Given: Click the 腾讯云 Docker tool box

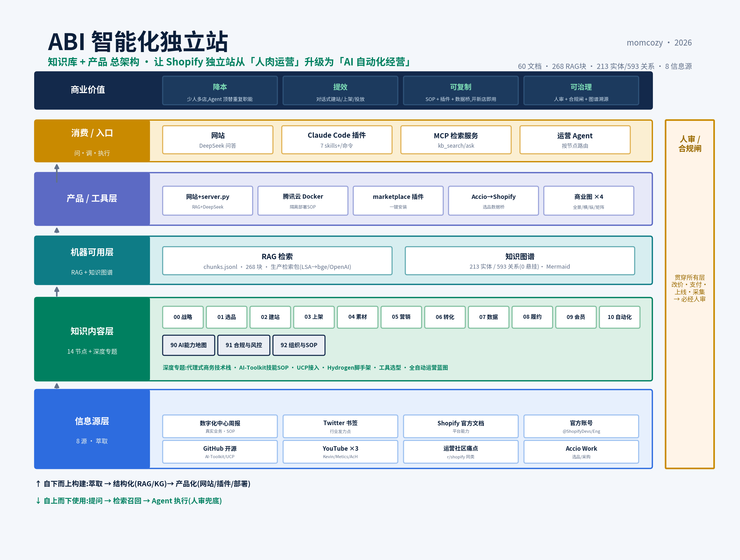Looking at the screenshot, I should (303, 201).
